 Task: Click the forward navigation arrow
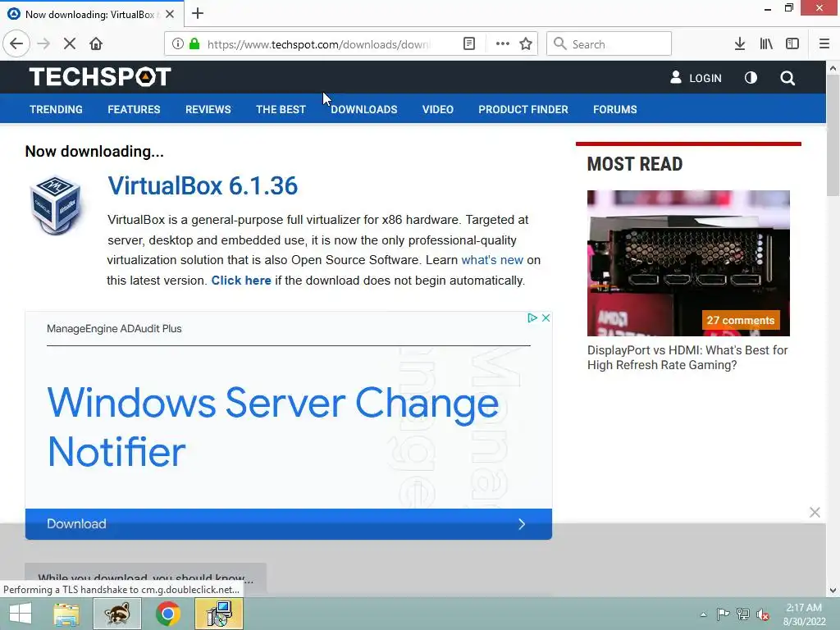[x=44, y=44]
